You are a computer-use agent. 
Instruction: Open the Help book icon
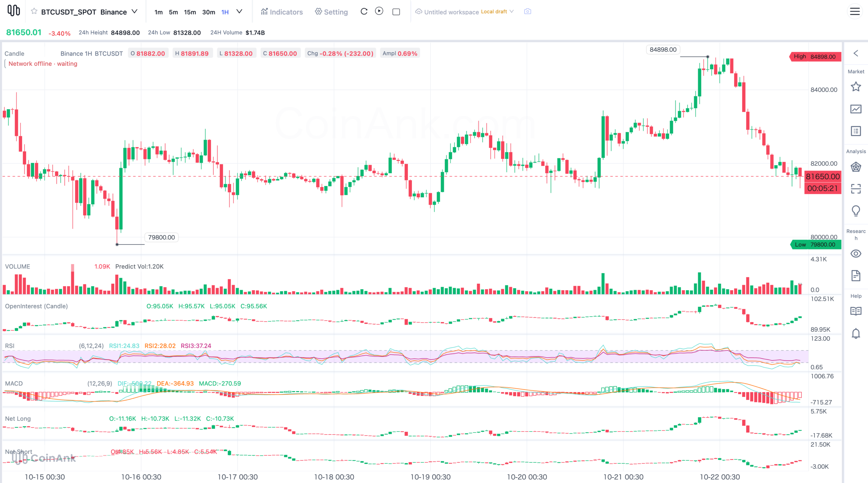[856, 311]
